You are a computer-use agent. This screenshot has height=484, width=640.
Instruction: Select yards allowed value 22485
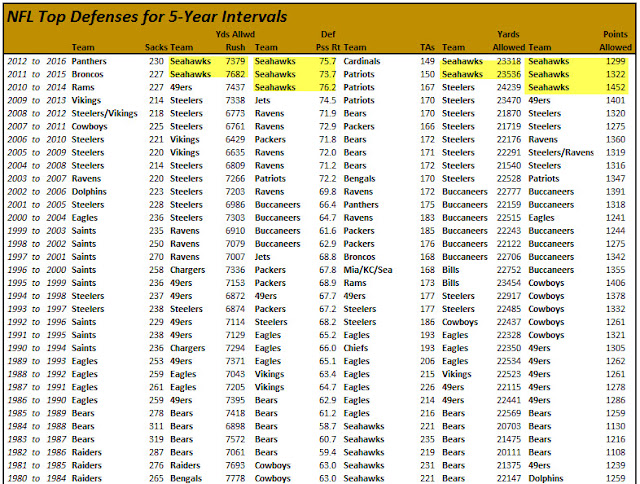pyautogui.click(x=509, y=309)
